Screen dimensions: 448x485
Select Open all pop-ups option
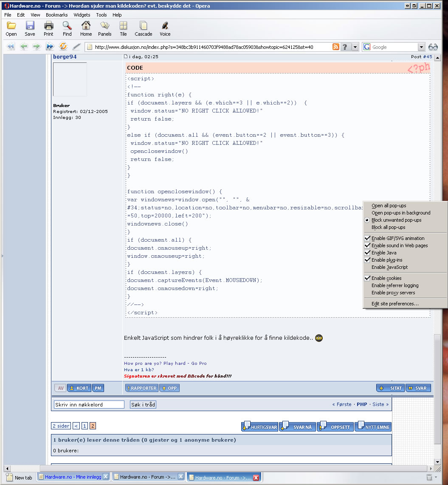[389, 206]
